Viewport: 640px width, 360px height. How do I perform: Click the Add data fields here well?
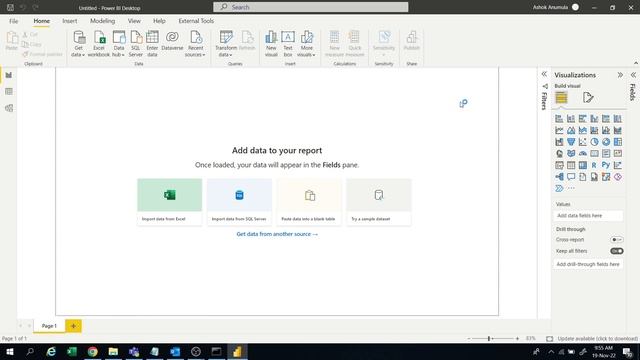pyautogui.click(x=588, y=216)
